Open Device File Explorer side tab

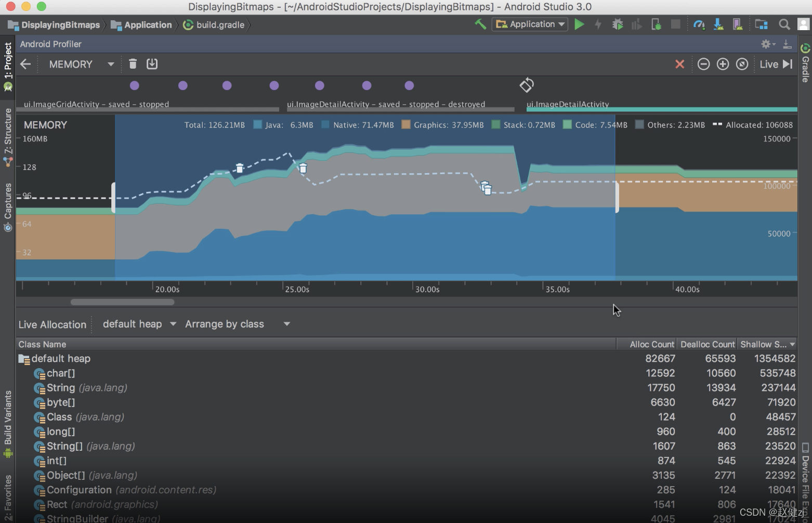click(805, 481)
